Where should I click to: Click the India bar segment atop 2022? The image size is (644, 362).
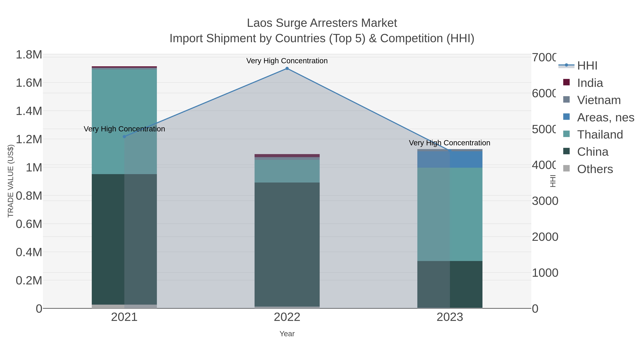(x=287, y=156)
